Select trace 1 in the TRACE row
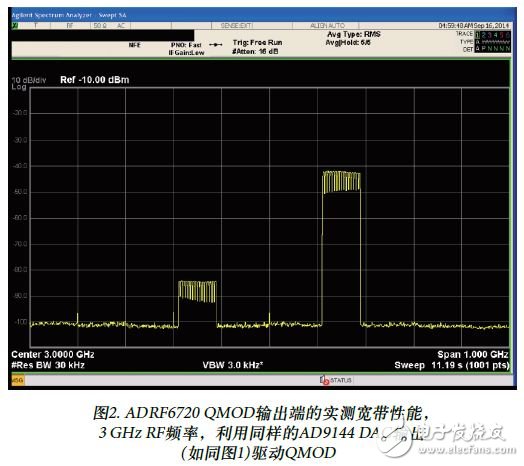 coord(478,34)
